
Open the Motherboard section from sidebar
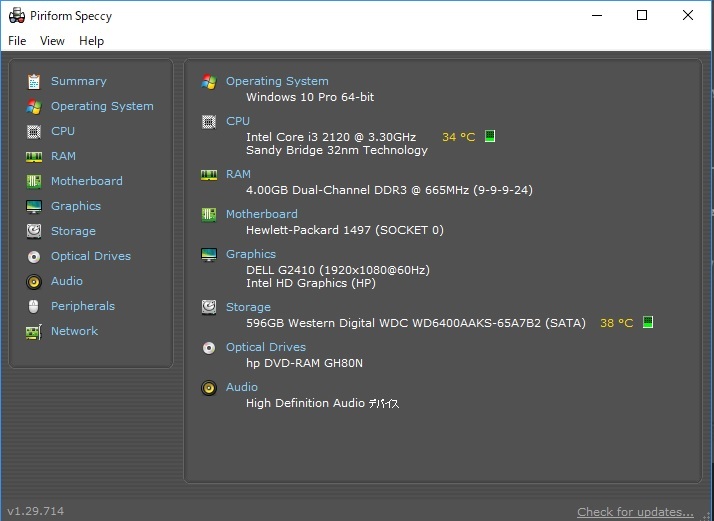(87, 181)
